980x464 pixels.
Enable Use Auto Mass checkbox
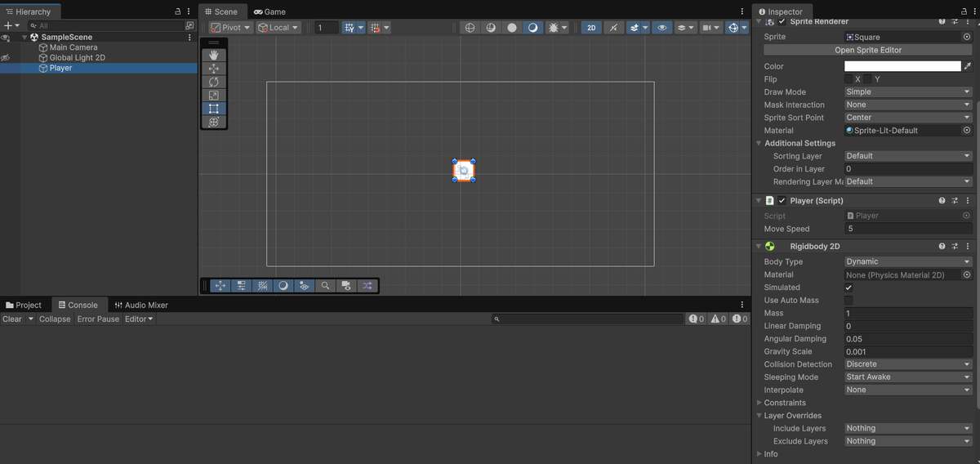pos(849,301)
